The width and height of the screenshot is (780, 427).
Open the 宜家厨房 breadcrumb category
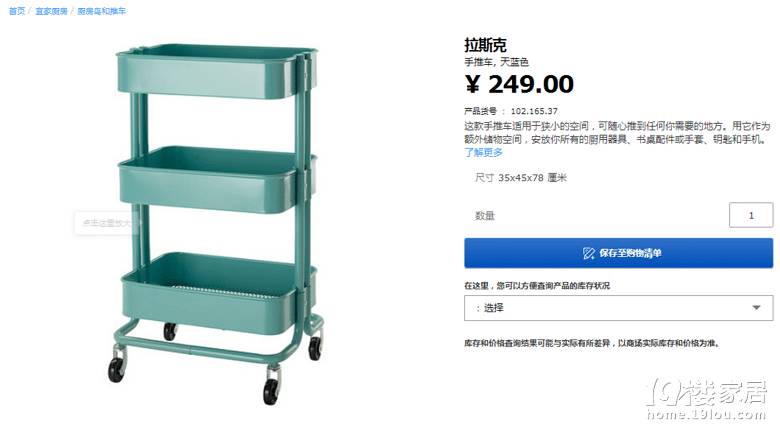[51, 11]
